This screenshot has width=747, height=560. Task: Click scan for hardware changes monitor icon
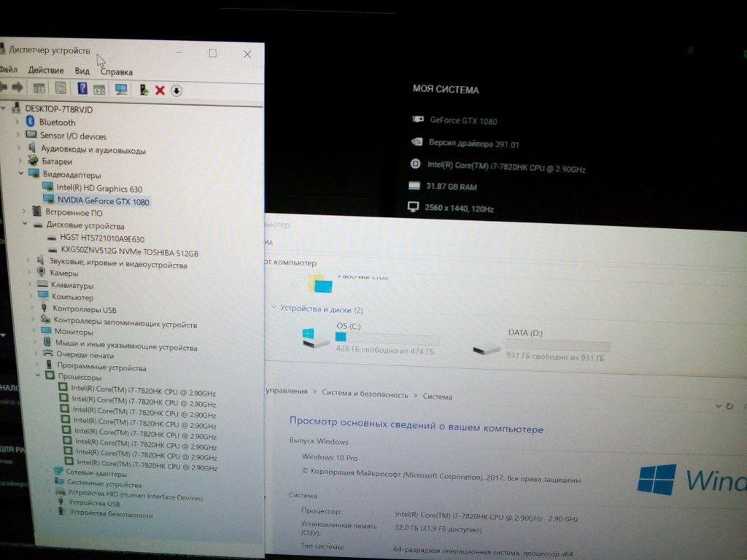[x=121, y=89]
